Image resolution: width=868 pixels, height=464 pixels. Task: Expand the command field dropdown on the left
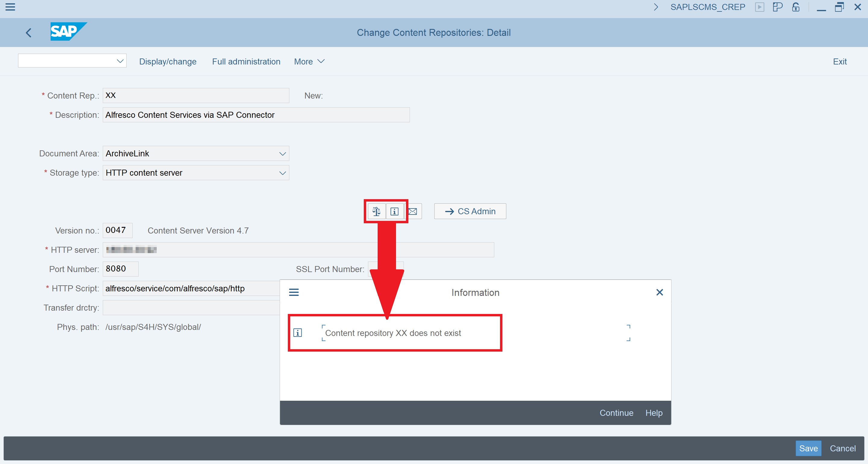pyautogui.click(x=120, y=61)
